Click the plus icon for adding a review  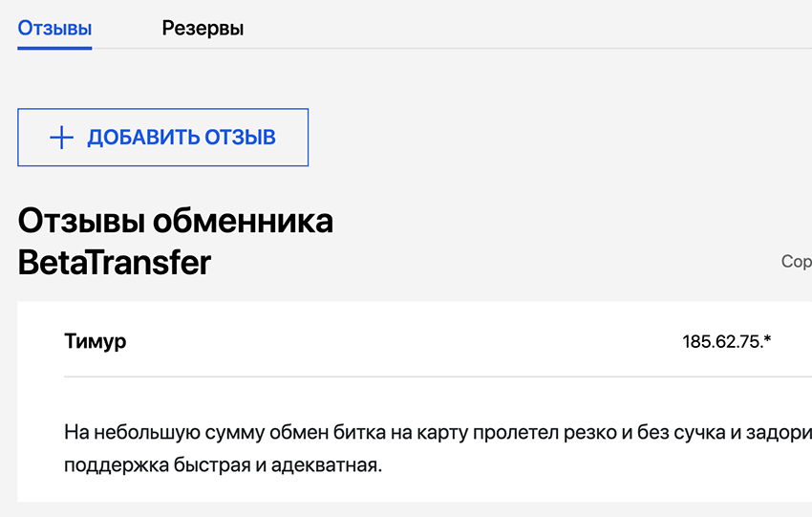[x=61, y=138]
